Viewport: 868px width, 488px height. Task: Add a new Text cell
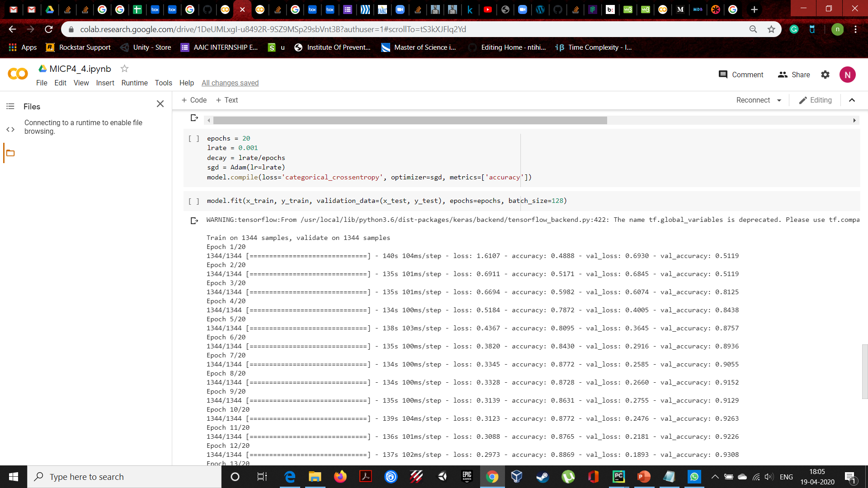click(227, 100)
